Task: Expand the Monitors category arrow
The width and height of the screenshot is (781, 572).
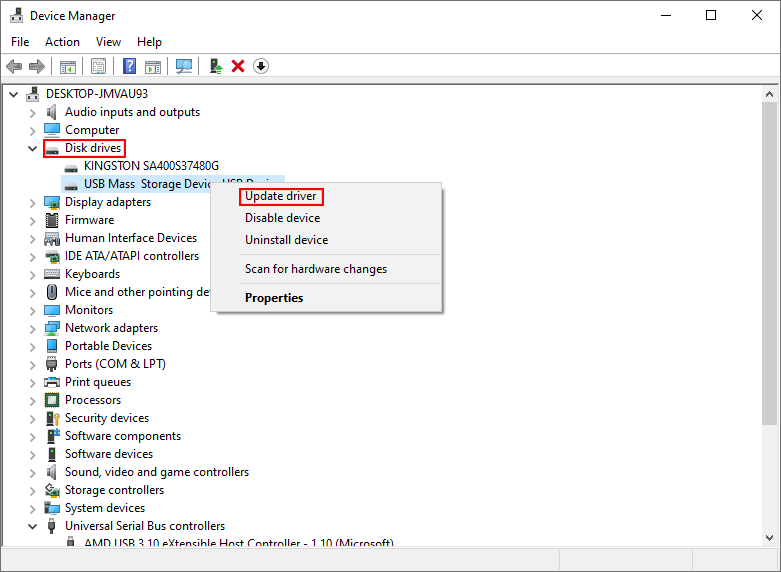Action: pos(32,310)
